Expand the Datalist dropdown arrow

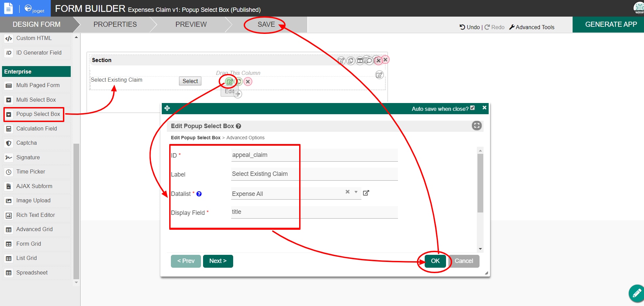(356, 192)
